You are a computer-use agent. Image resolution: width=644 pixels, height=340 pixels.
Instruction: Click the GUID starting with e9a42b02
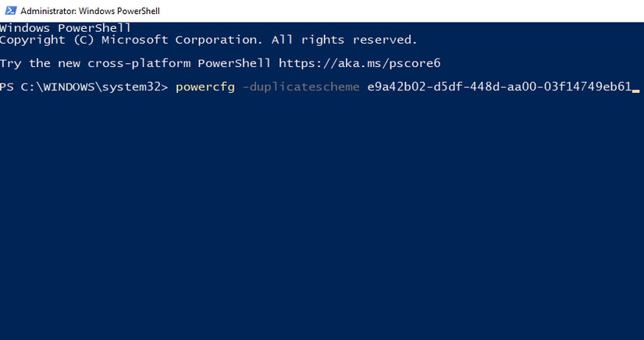(x=499, y=86)
